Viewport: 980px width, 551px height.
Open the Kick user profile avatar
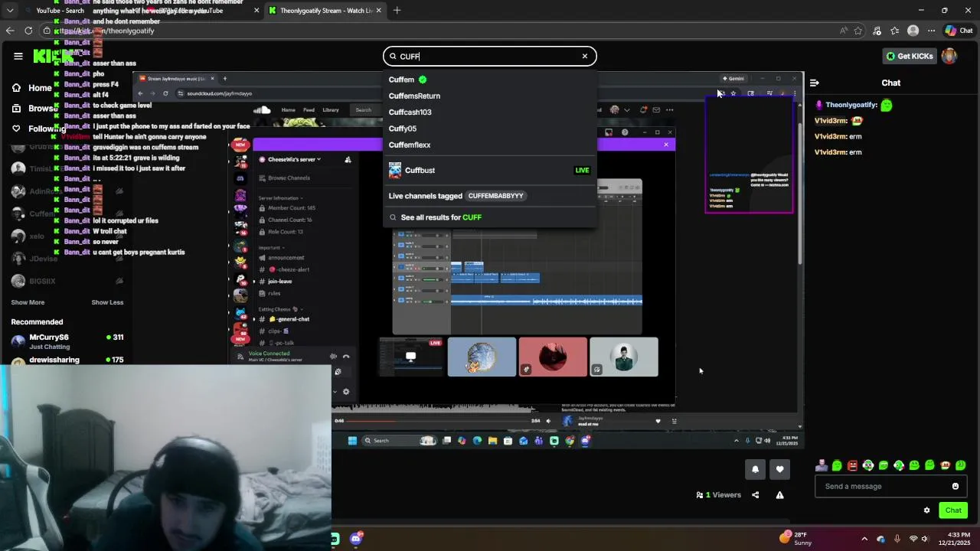click(949, 56)
